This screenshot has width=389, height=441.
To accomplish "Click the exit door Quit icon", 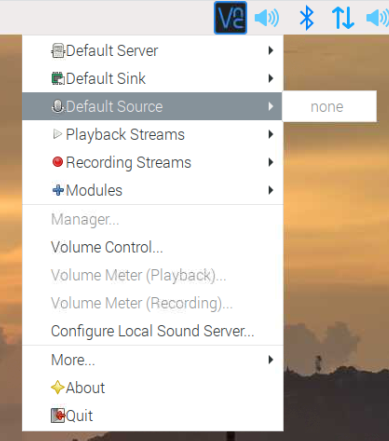I will coord(58,415).
